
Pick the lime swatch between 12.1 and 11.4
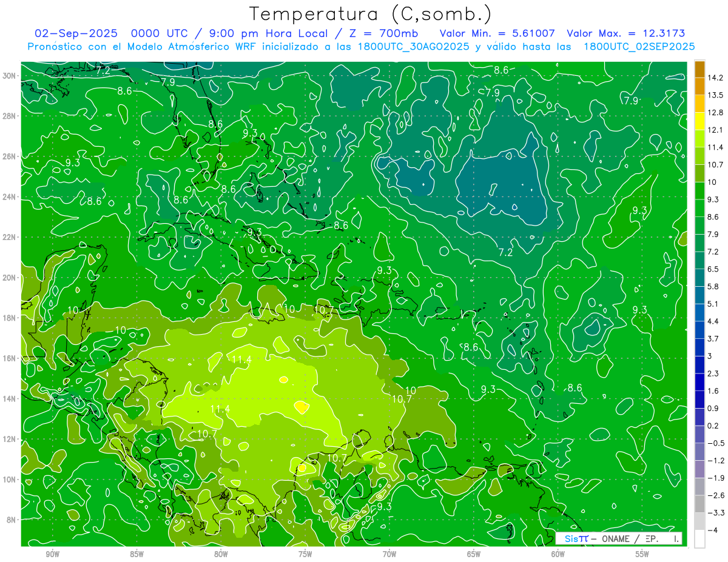(x=699, y=139)
